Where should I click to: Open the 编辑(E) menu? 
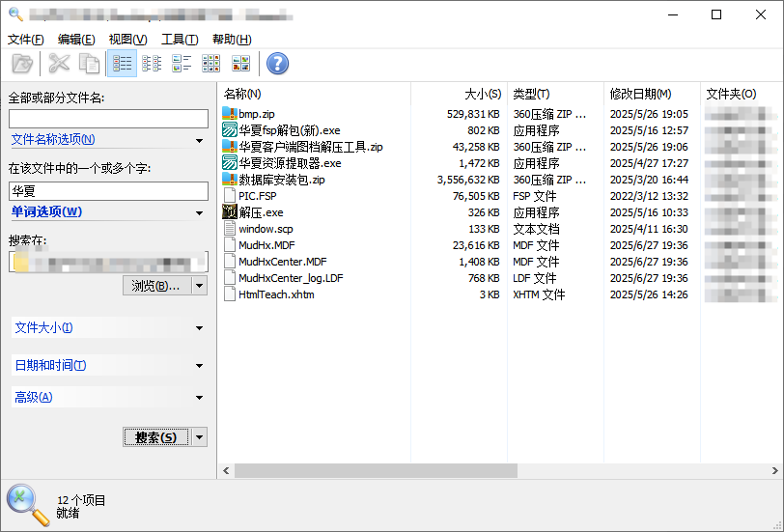click(76, 39)
